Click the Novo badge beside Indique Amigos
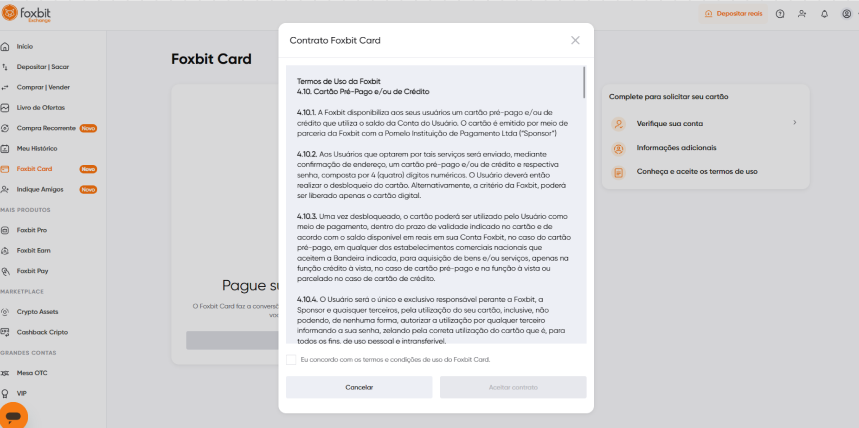This screenshot has width=859, height=428. [88, 189]
